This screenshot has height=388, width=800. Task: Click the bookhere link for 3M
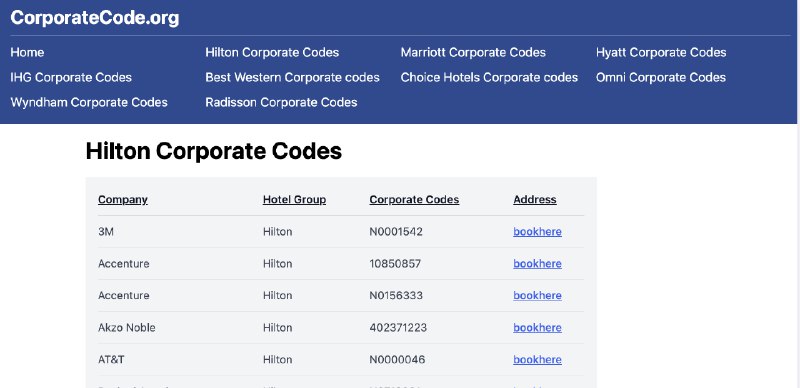537,232
